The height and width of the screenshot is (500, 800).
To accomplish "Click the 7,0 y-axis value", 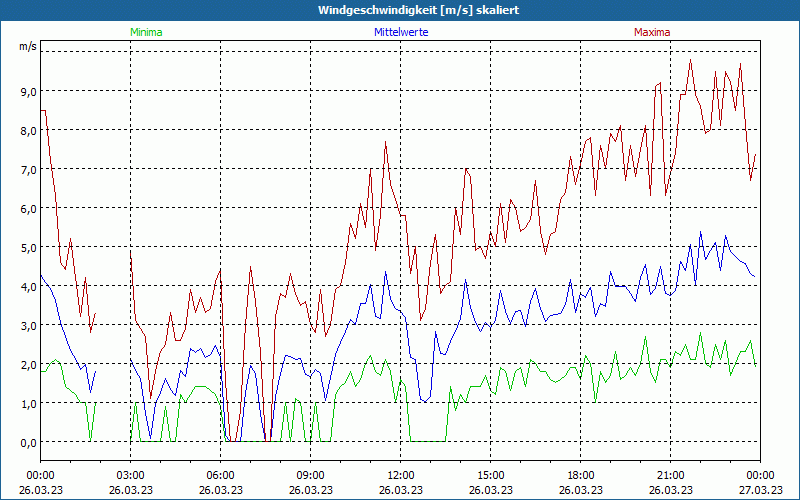I will click(29, 169).
